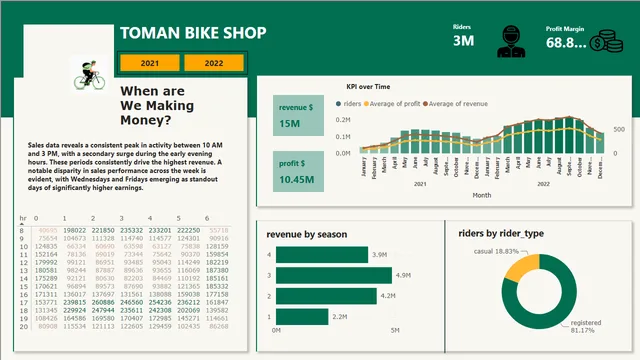Click the rider with helmet icon
Screen dimensions: 640x360
tap(511, 41)
